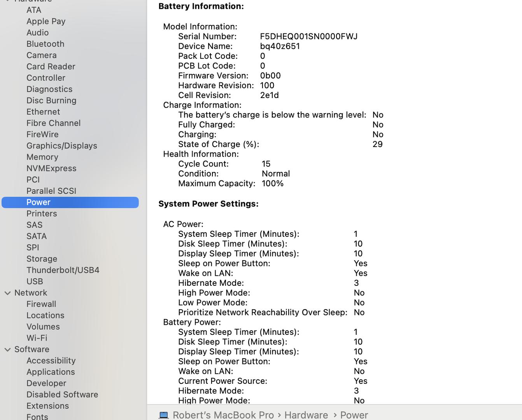Image resolution: width=522 pixels, height=420 pixels.
Task: Click the Battery Information heading
Action: [201, 6]
